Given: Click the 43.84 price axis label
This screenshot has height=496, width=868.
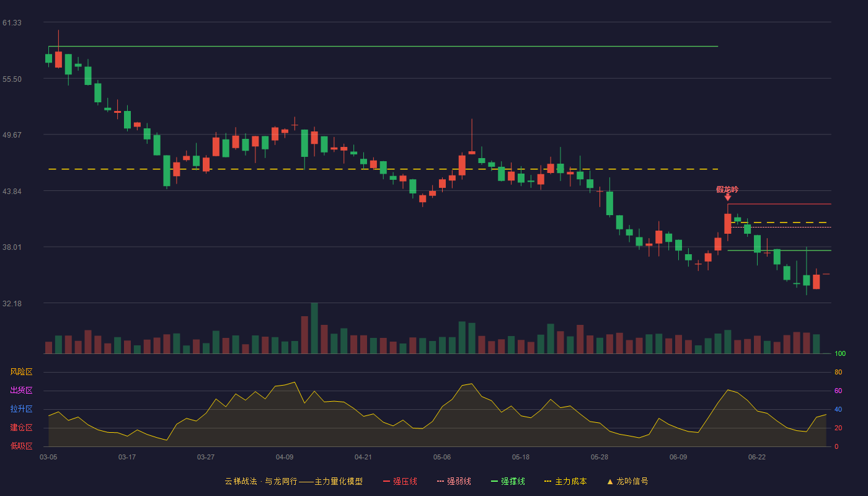Looking at the screenshot, I should click(x=12, y=192).
